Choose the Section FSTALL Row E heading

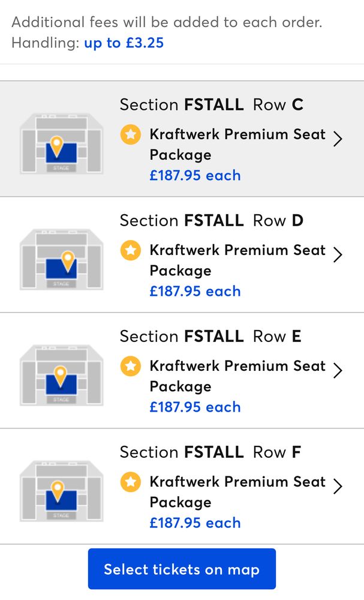tap(210, 337)
